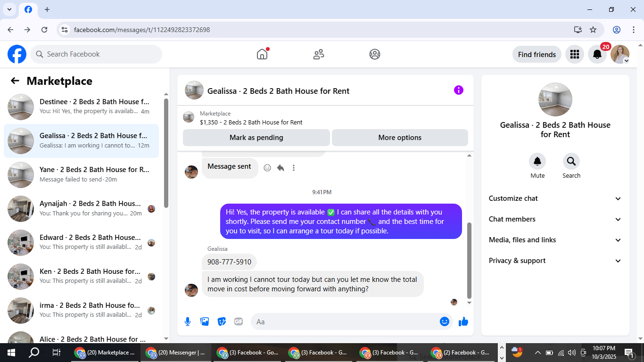The width and height of the screenshot is (644, 362).
Task: Switch to '(20) Marketplace' taskbar window
Action: point(104,353)
